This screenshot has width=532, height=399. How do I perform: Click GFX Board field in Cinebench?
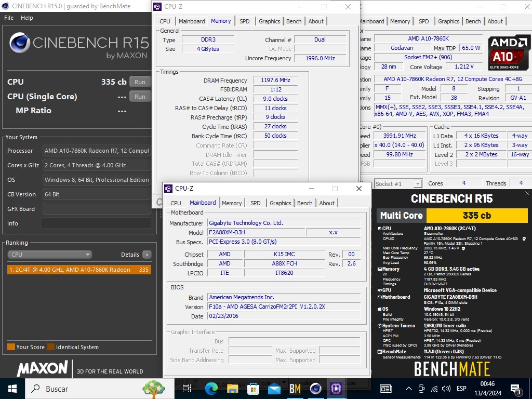coord(96,209)
